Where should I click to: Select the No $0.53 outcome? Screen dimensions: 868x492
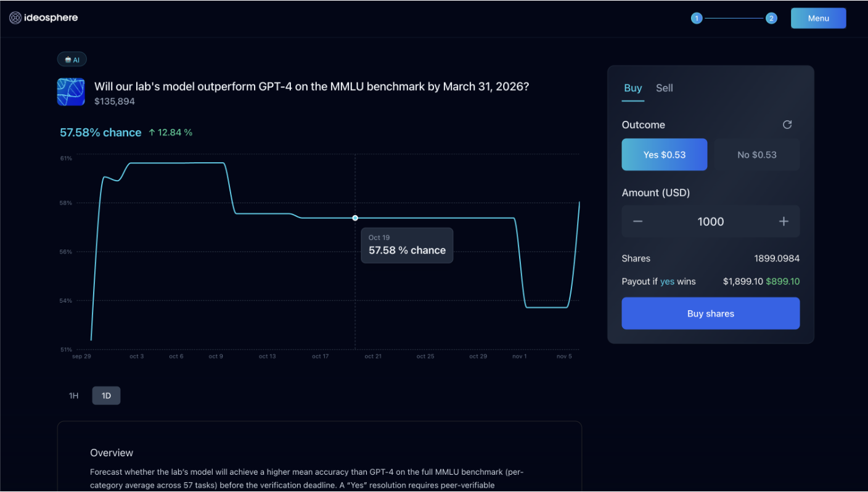(x=756, y=155)
